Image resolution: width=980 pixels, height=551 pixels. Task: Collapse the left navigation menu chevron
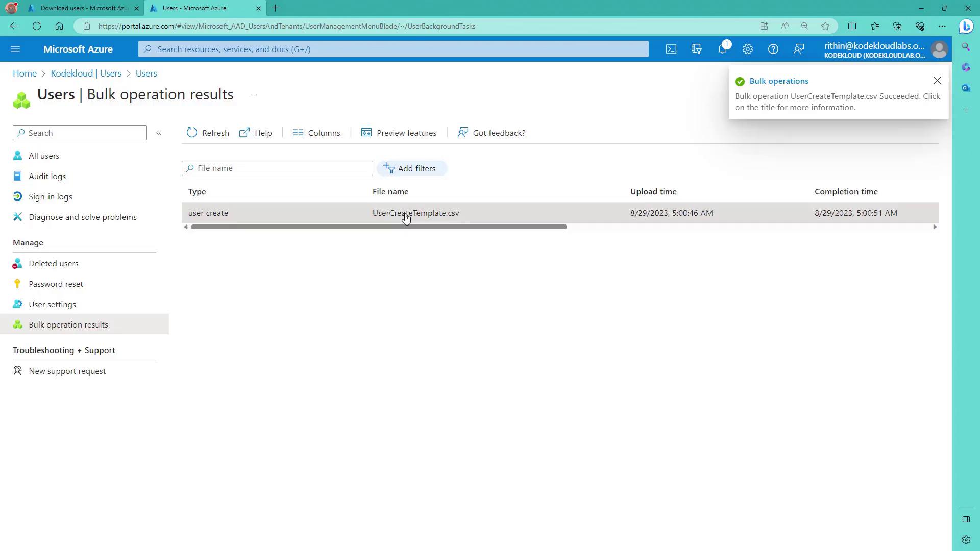159,133
